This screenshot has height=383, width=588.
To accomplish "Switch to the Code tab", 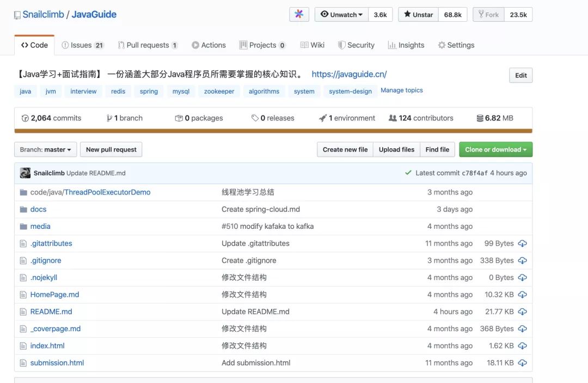I will point(34,45).
